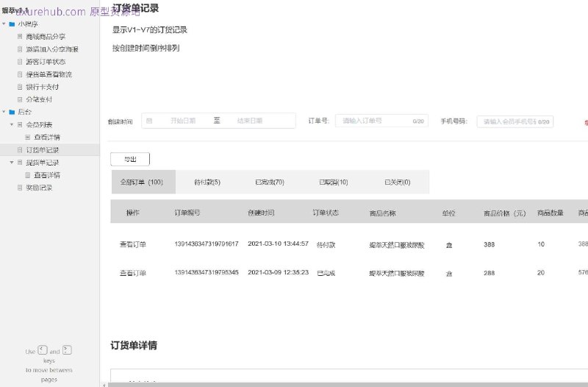Open the 商城商品分享 page
This screenshot has height=387, width=588.
coord(46,36)
